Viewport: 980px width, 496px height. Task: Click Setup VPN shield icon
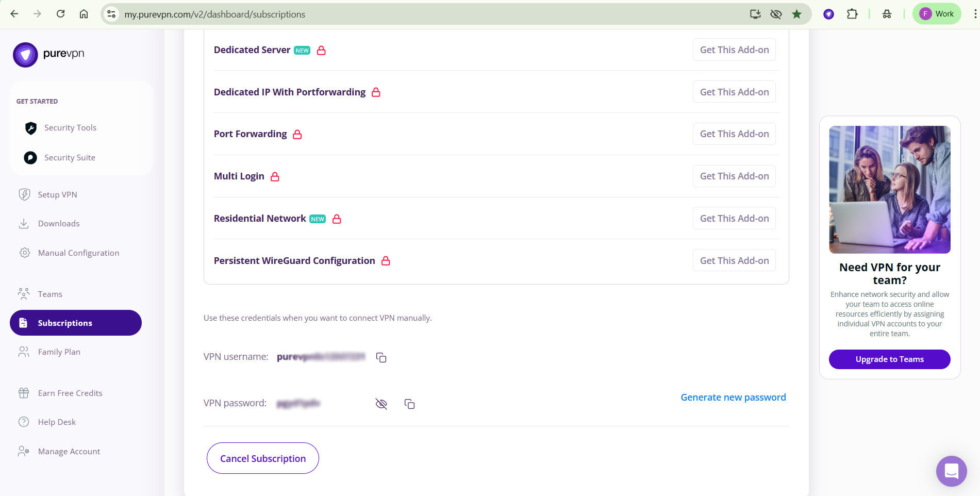click(x=24, y=194)
